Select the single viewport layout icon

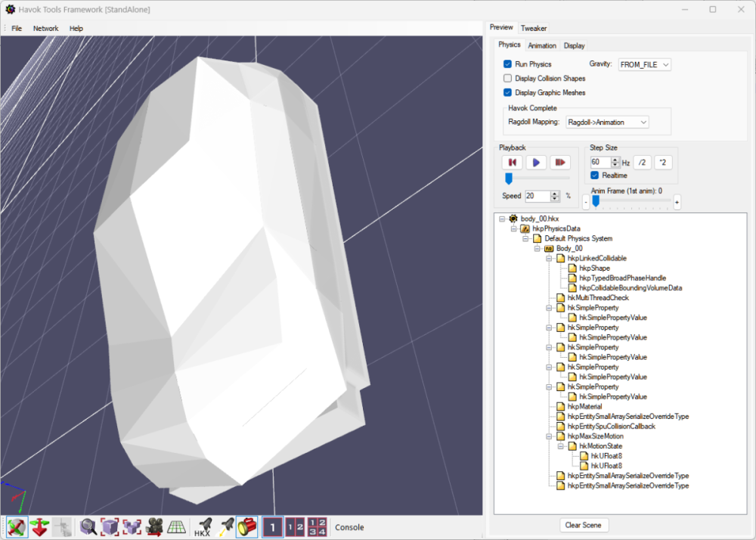pyautogui.click(x=273, y=526)
